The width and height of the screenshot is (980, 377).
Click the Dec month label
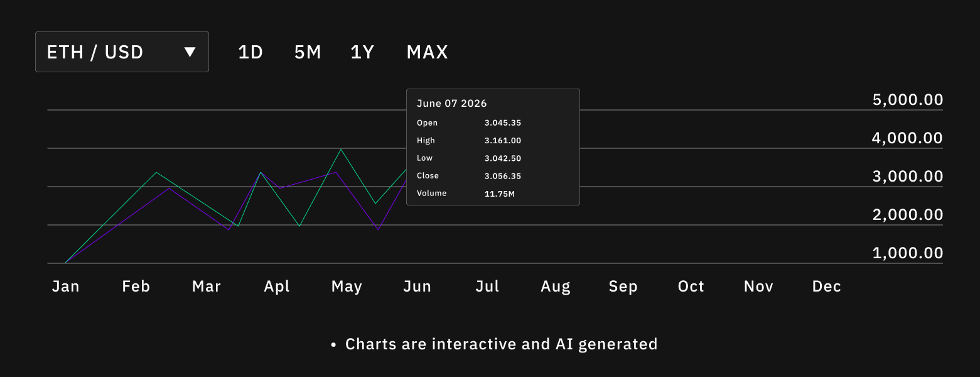click(x=826, y=286)
